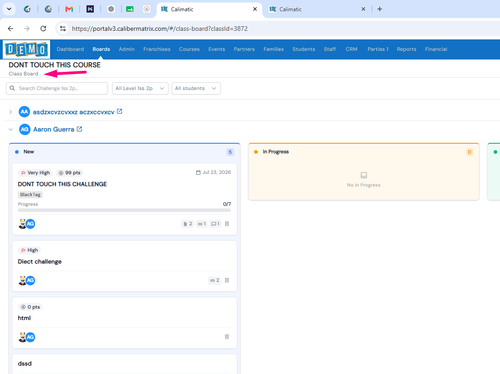
Task: Click the Search Challenge input field
Action: point(57,88)
